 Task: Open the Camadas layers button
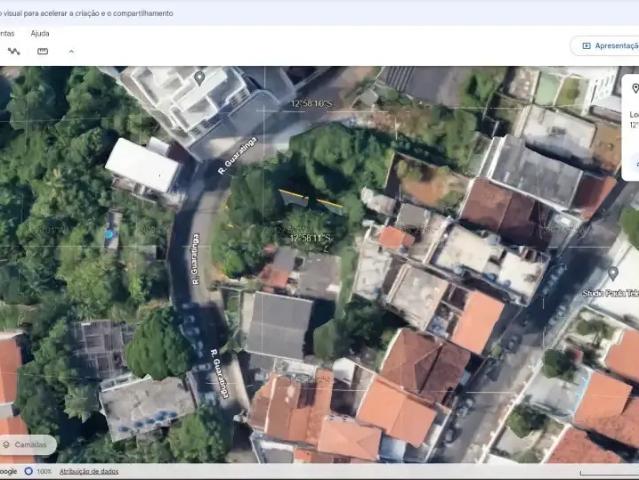click(27, 445)
